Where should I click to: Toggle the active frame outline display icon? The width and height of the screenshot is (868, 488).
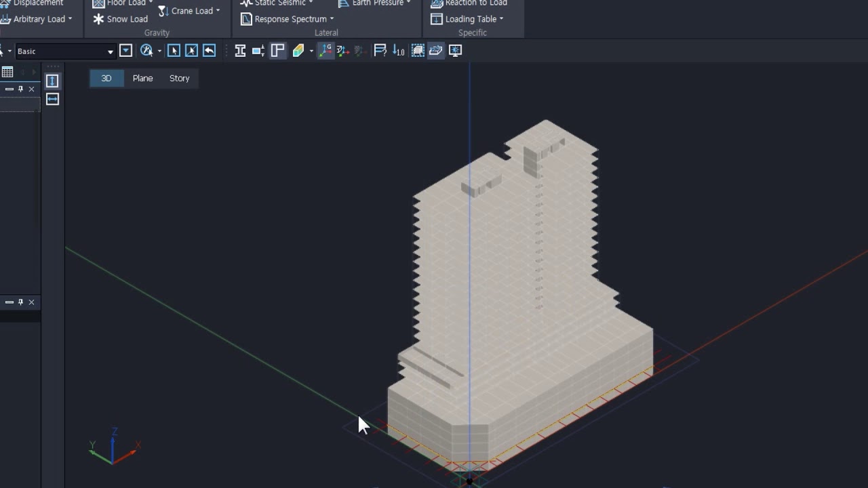[277, 51]
